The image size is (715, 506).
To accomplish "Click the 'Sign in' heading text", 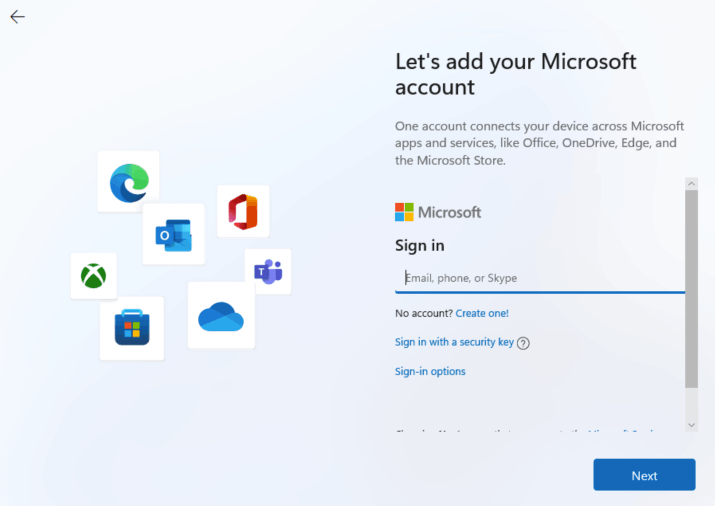I will coord(420,245).
